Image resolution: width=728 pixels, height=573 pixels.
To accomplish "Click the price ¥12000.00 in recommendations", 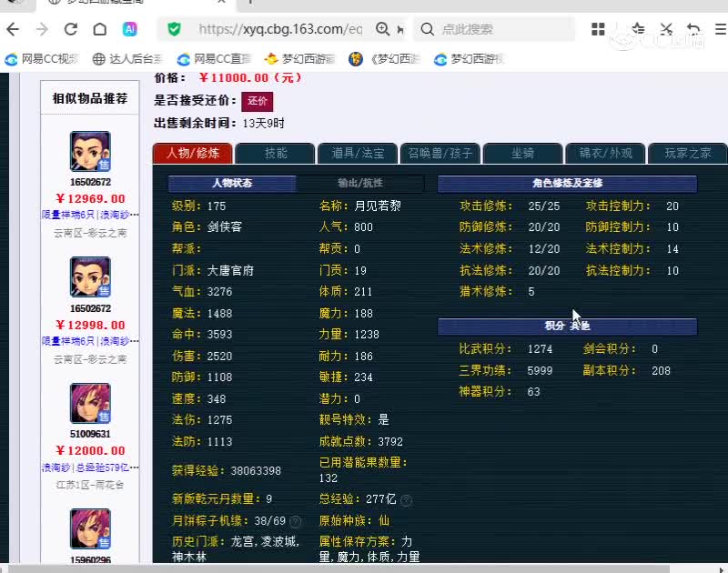I will pos(90,450).
